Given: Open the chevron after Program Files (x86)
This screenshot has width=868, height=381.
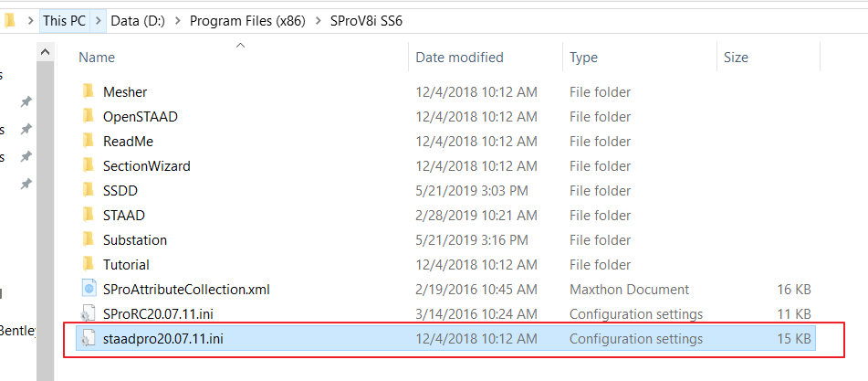Looking at the screenshot, I should 317,20.
